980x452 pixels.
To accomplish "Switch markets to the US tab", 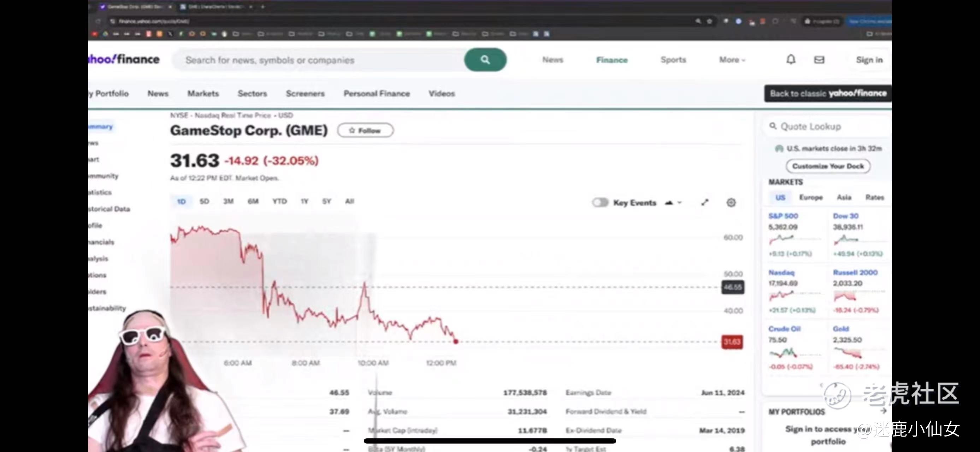I will (x=780, y=198).
